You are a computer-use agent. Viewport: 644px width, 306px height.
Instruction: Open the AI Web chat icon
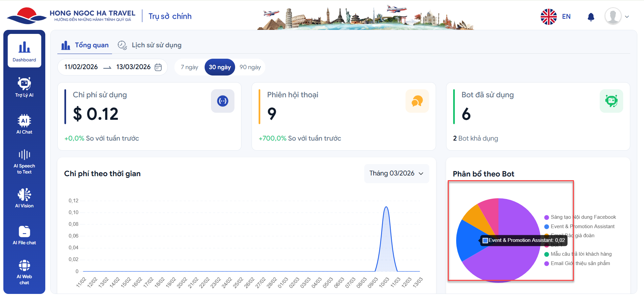tap(24, 272)
